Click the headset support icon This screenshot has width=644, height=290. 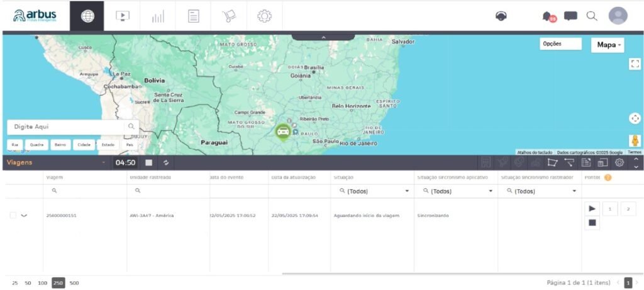point(501,16)
